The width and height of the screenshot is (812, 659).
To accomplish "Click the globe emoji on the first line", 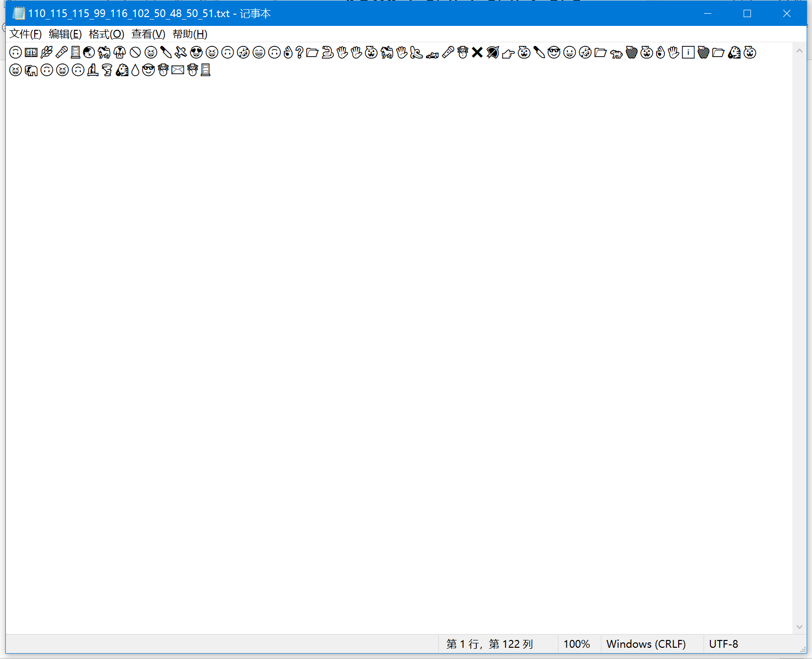I will [88, 52].
